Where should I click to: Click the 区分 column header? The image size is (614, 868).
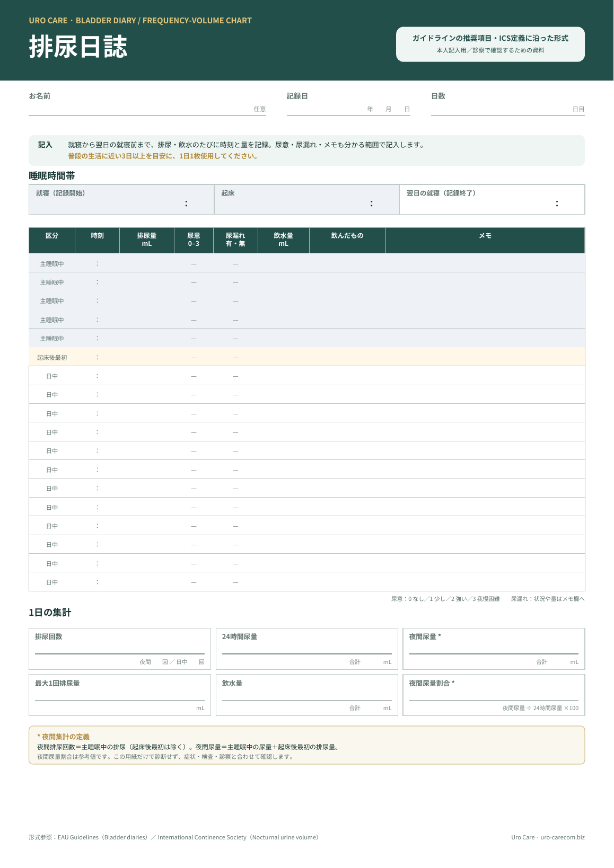point(52,240)
